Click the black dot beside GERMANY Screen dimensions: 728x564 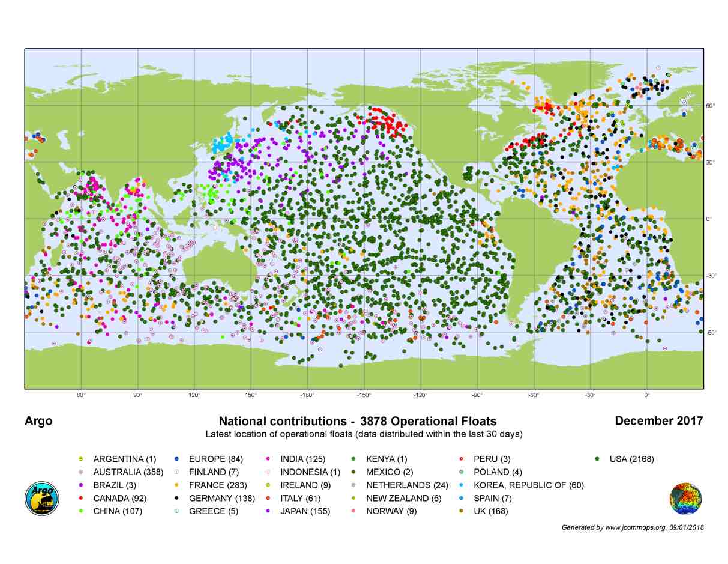click(176, 499)
